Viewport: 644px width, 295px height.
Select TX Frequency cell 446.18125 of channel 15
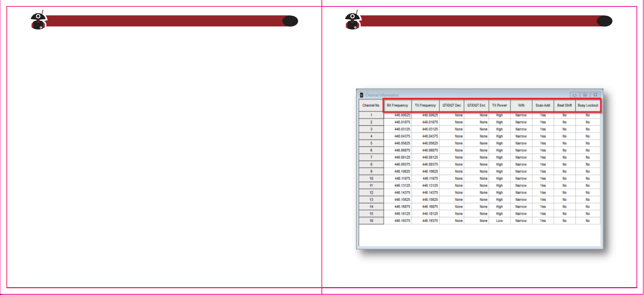point(425,214)
